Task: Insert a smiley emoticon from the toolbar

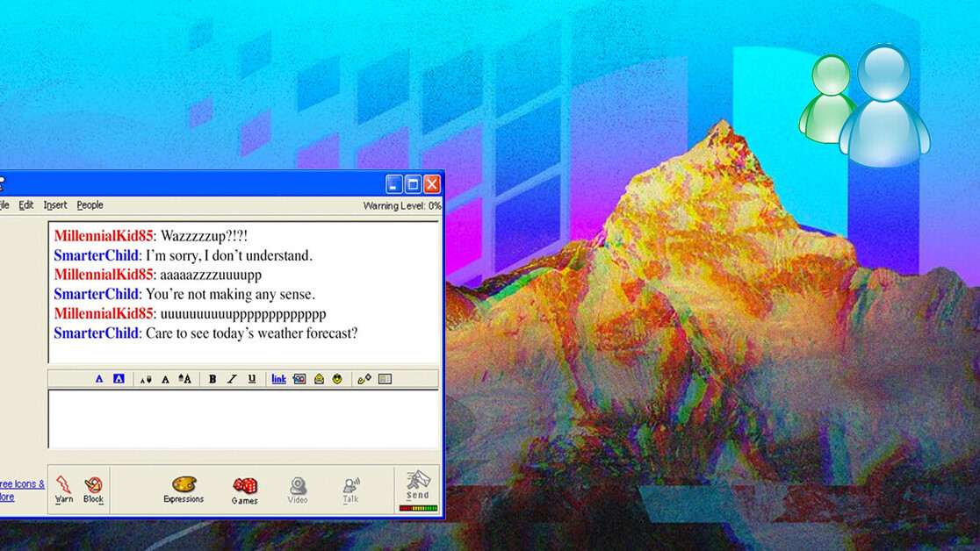Action: (x=337, y=379)
